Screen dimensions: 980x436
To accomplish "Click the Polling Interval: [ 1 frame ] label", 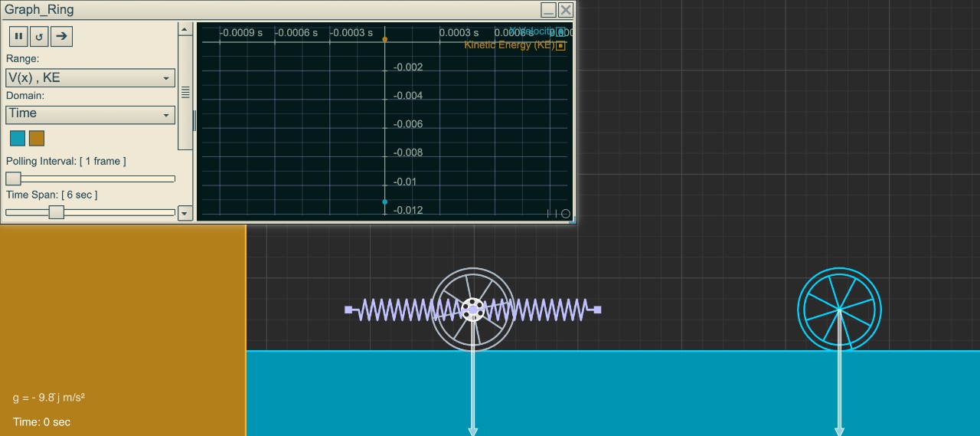I will coord(66,161).
